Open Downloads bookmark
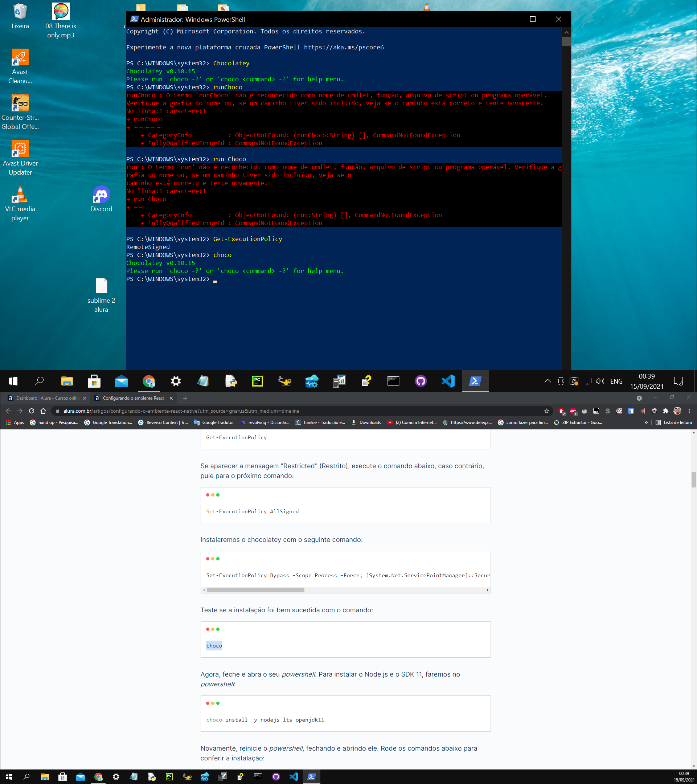 point(366,422)
